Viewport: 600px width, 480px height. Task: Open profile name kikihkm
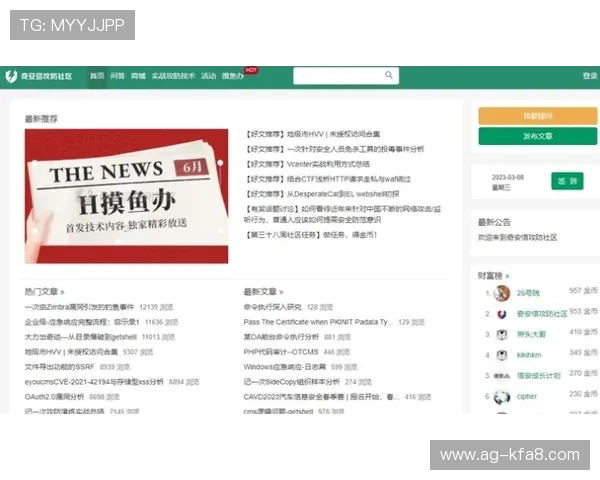(x=529, y=355)
